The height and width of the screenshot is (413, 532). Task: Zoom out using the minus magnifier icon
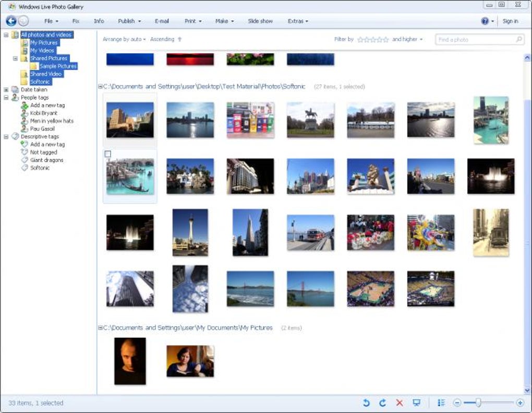457,403
